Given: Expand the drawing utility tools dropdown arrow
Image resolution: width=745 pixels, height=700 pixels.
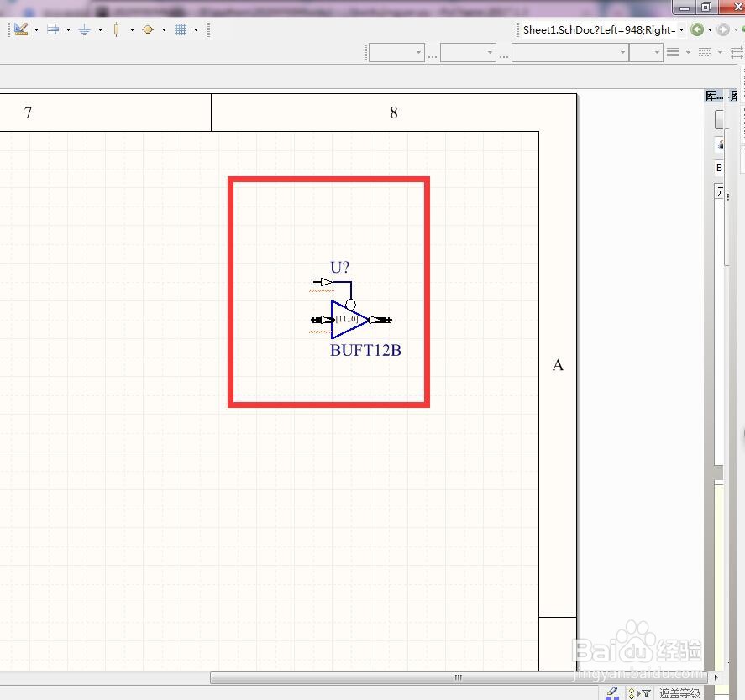Looking at the screenshot, I should click(36, 30).
